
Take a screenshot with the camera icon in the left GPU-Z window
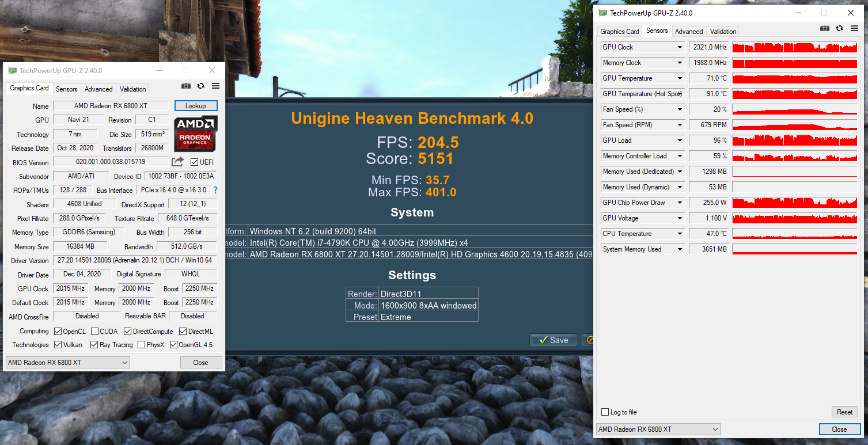point(185,86)
